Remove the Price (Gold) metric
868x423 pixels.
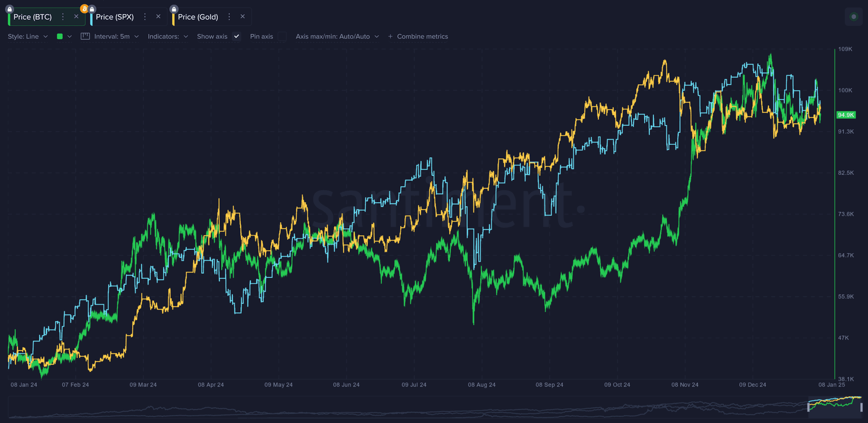point(242,16)
